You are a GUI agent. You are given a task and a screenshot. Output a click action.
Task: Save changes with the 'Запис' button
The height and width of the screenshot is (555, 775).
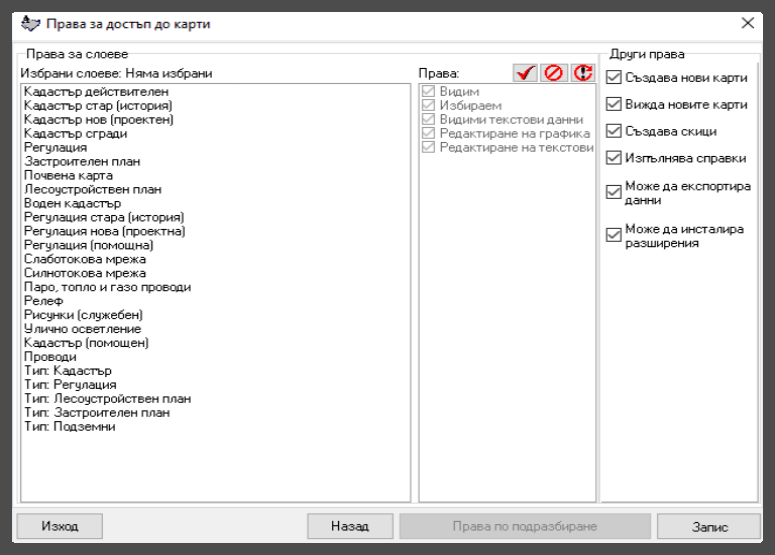(711, 525)
